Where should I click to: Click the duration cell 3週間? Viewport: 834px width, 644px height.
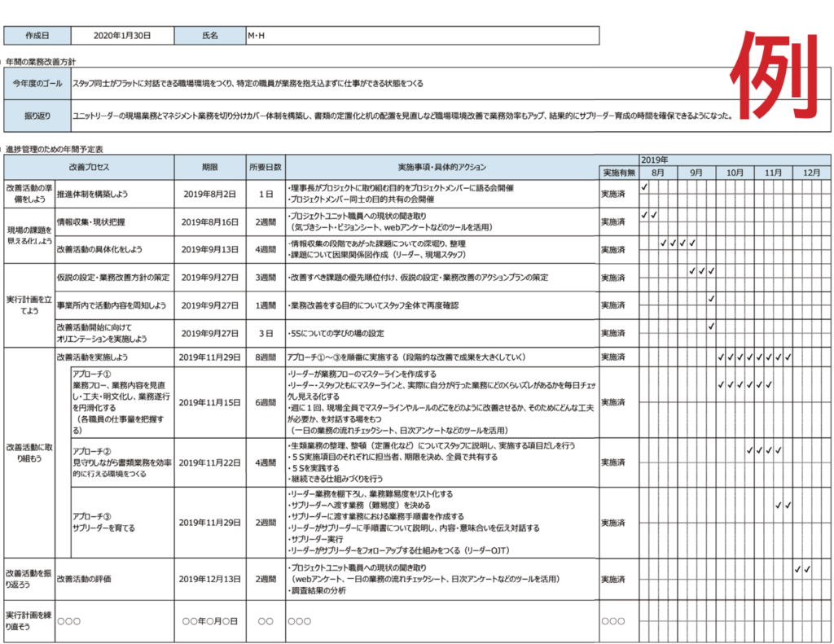266,278
